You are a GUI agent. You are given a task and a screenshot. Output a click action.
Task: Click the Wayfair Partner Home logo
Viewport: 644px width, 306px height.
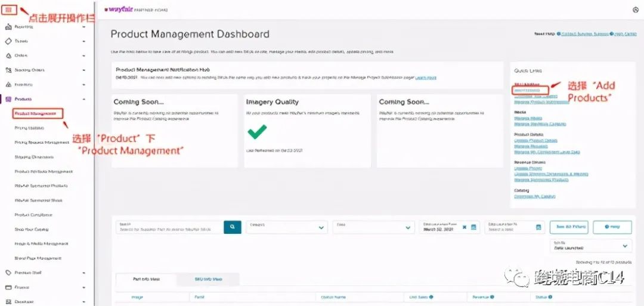point(136,10)
